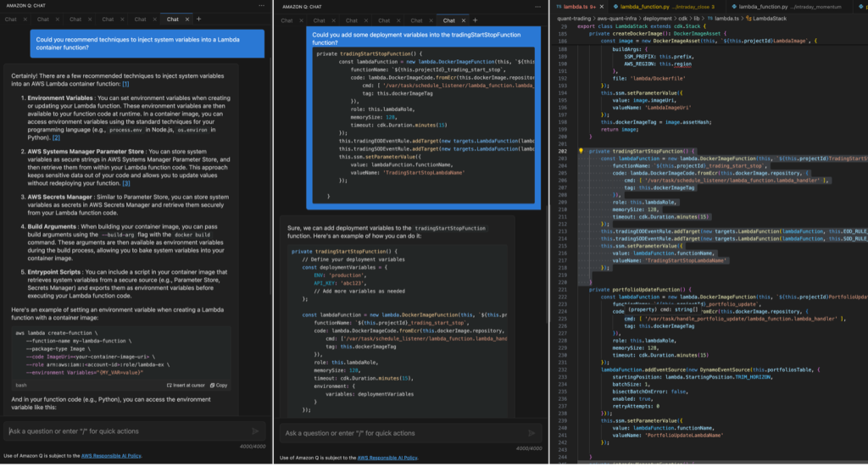The image size is (868, 467).
Task: Click the send arrow in middle chat input
Action: tap(531, 433)
